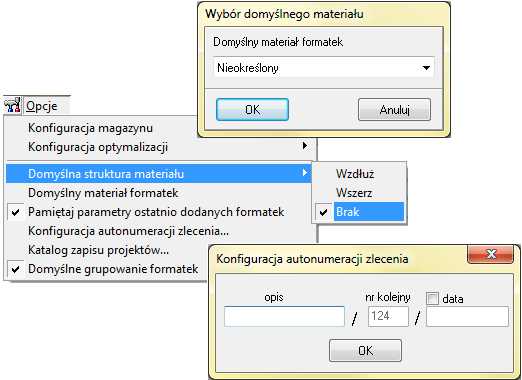
Task: Click the Konfiguracja autonumeracji zlecenia title bar
Action: point(312,259)
